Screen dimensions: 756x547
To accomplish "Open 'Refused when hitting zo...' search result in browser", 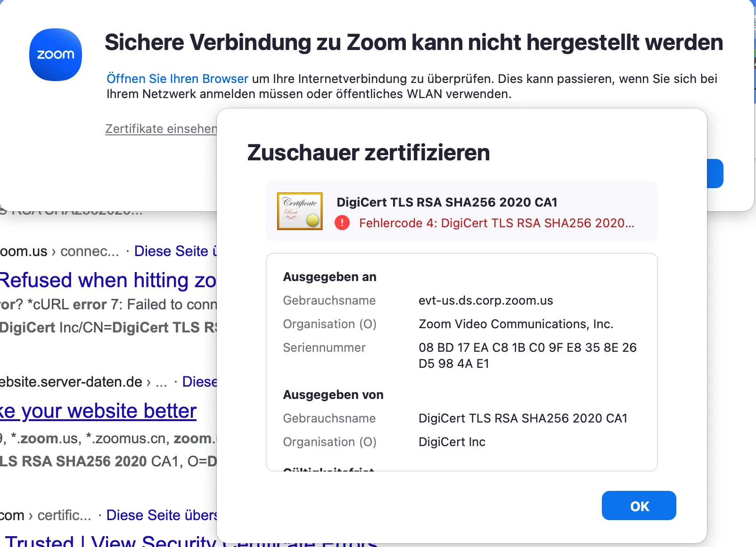I will [x=108, y=280].
